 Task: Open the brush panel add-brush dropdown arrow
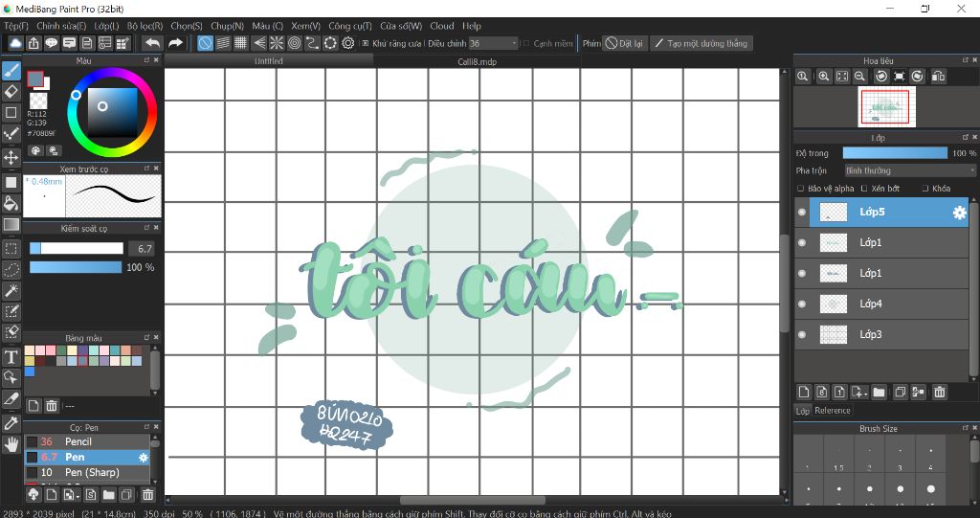point(73,495)
